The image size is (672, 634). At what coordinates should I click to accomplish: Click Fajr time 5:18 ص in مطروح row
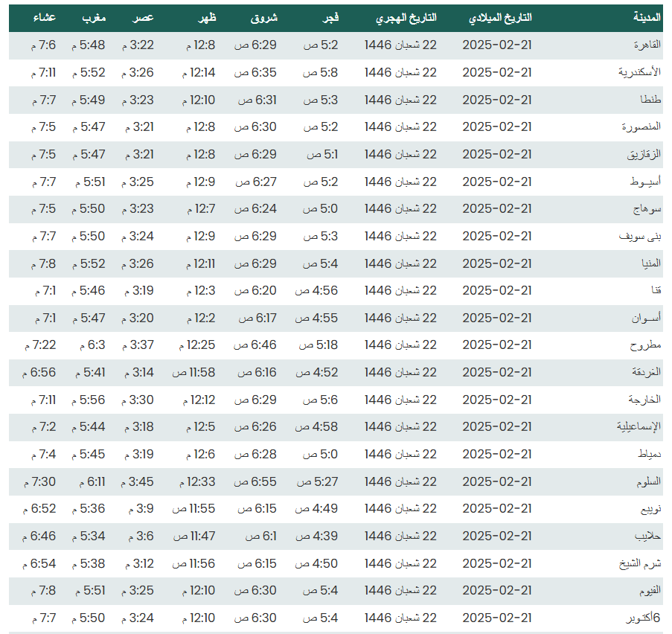click(319, 345)
